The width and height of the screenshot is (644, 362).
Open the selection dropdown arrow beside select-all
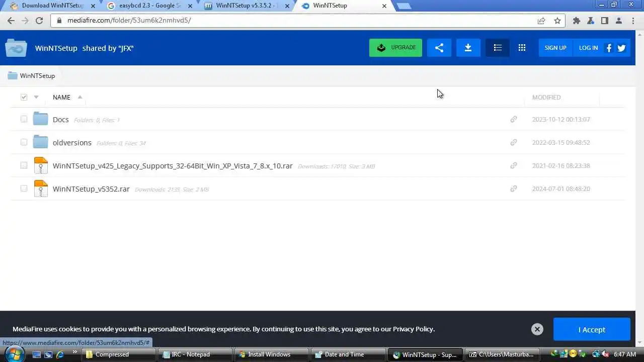36,97
